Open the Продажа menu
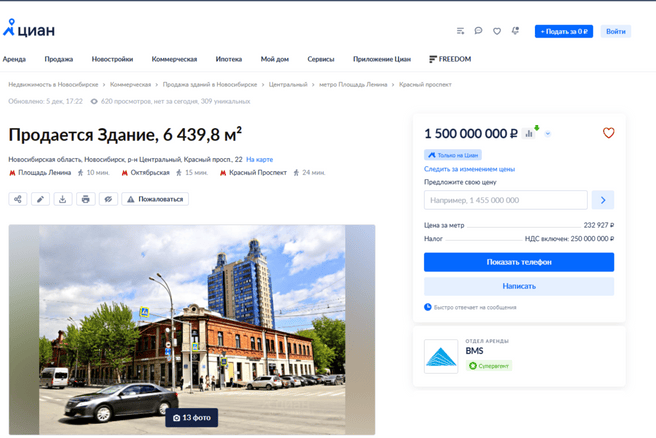Viewport: 656px width, 438px height. (x=59, y=59)
